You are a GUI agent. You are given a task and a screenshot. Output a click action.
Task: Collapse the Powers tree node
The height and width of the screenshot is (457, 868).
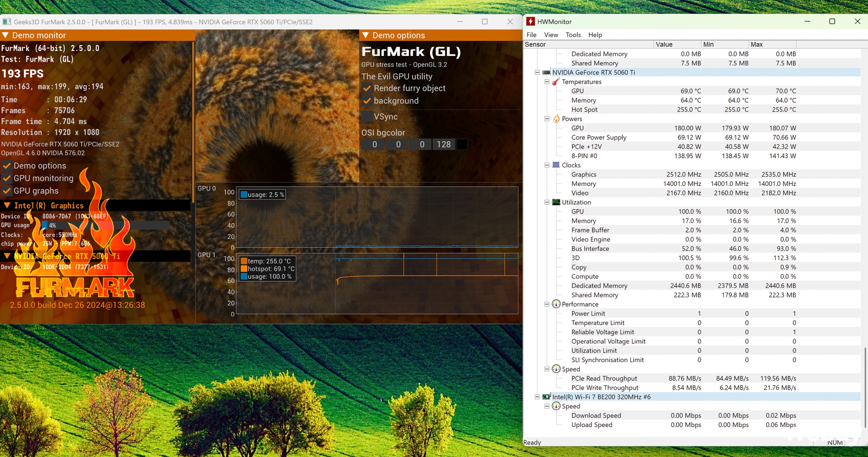click(x=547, y=119)
